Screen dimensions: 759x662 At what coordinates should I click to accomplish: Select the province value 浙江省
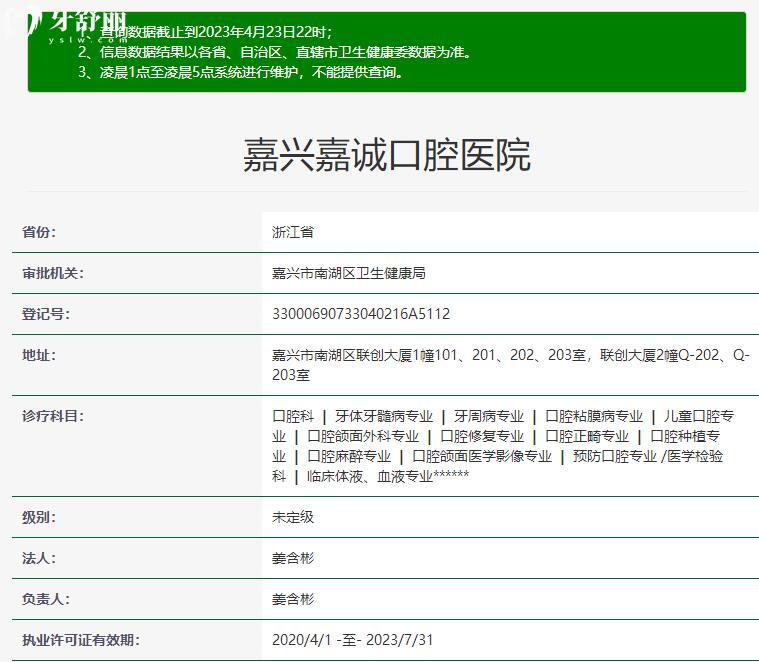pyautogui.click(x=293, y=232)
